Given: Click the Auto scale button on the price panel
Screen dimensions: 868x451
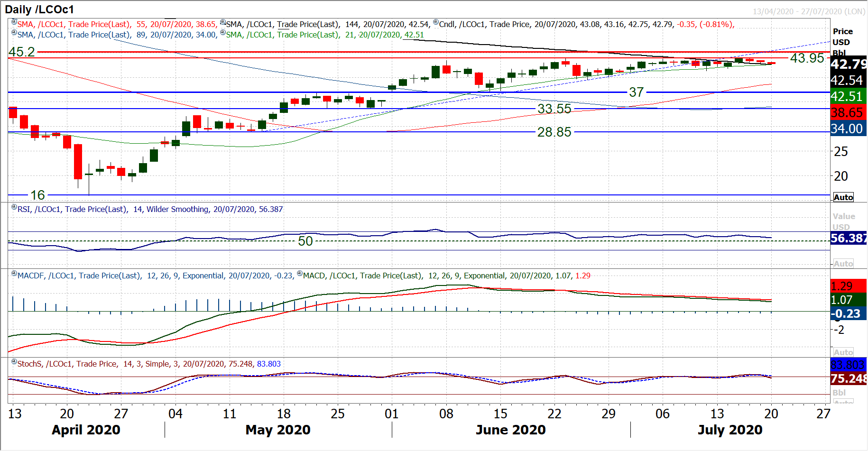Looking at the screenshot, I should (843, 197).
